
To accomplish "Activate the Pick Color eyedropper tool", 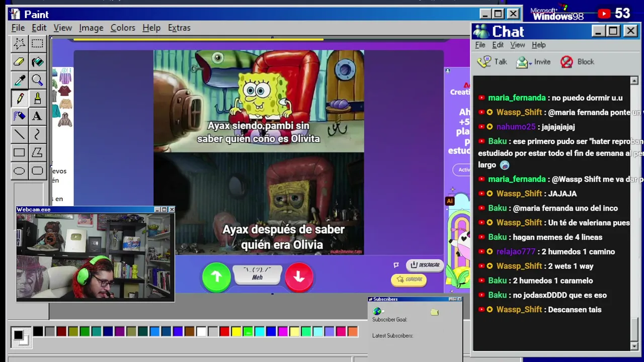I will pos(19,79).
